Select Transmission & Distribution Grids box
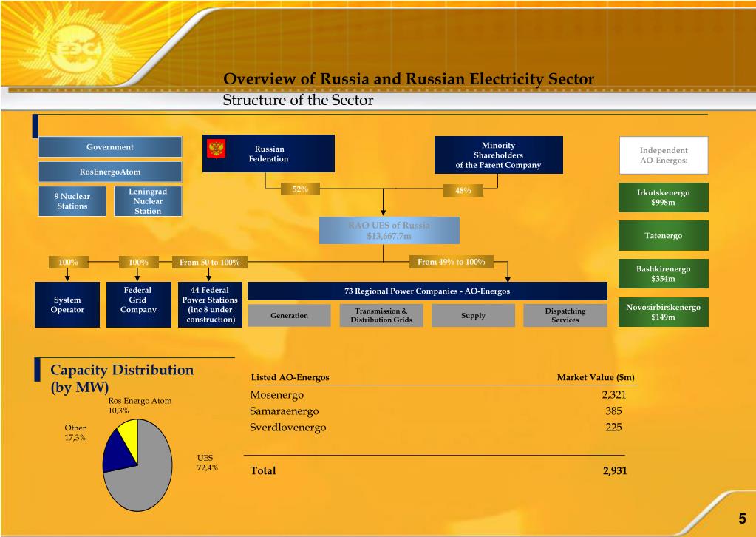756x537 pixels. [x=381, y=316]
